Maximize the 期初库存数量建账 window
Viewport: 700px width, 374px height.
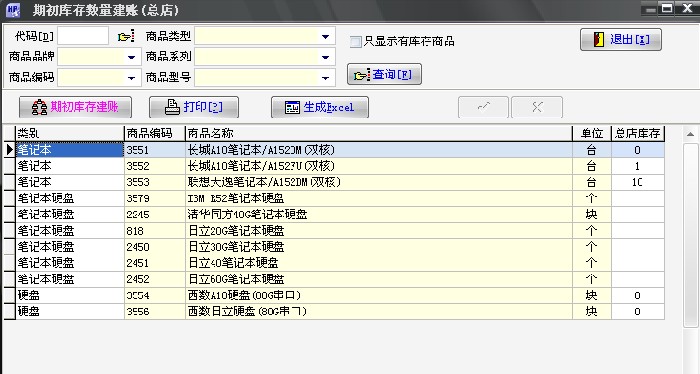667,8
